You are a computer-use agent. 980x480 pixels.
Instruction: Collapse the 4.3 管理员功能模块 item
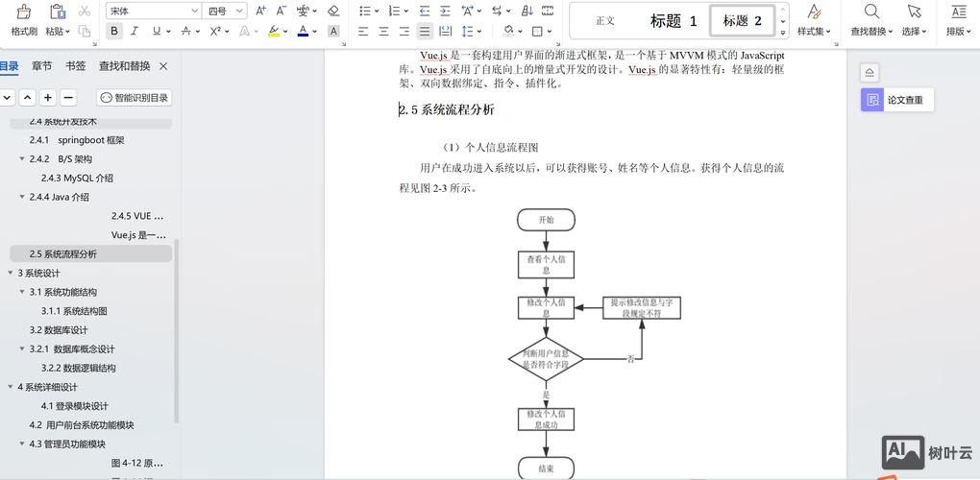(x=22, y=444)
